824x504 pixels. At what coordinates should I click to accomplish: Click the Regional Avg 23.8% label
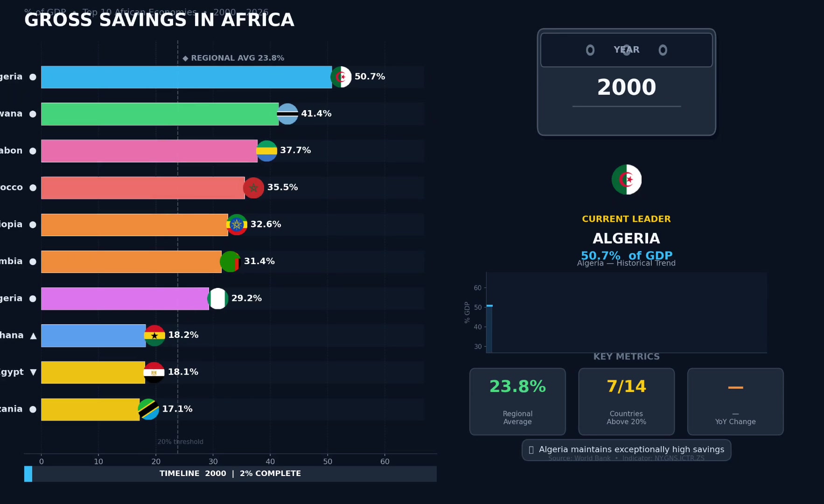233,58
